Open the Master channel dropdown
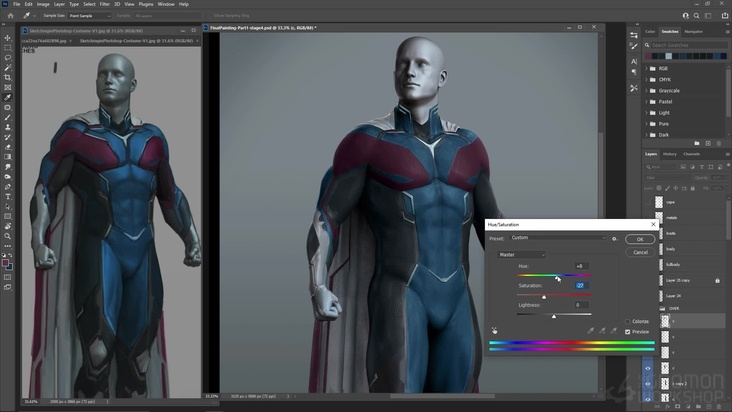 click(x=521, y=255)
